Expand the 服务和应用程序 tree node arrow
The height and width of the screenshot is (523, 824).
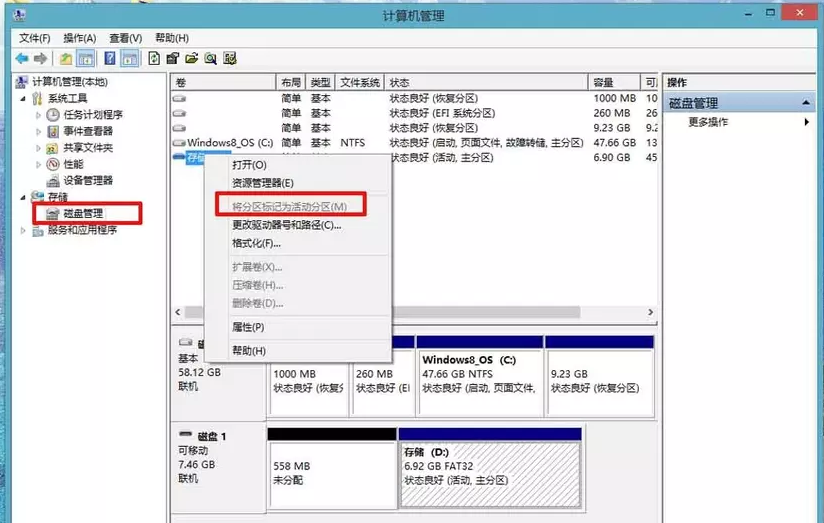coord(23,230)
